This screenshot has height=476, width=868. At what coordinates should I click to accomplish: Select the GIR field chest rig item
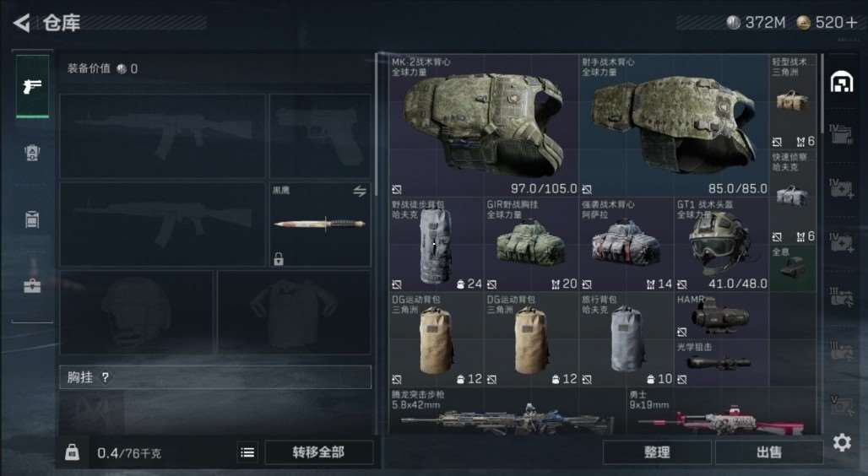(531, 245)
